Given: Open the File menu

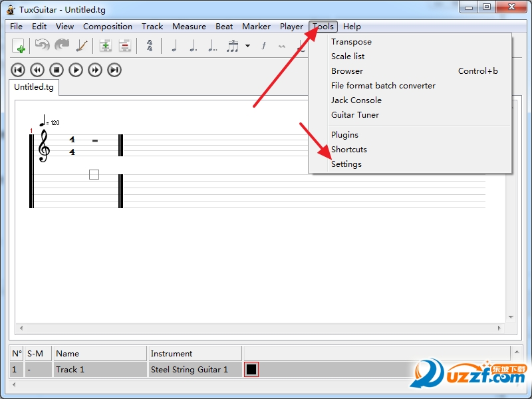Looking at the screenshot, I should (16, 27).
